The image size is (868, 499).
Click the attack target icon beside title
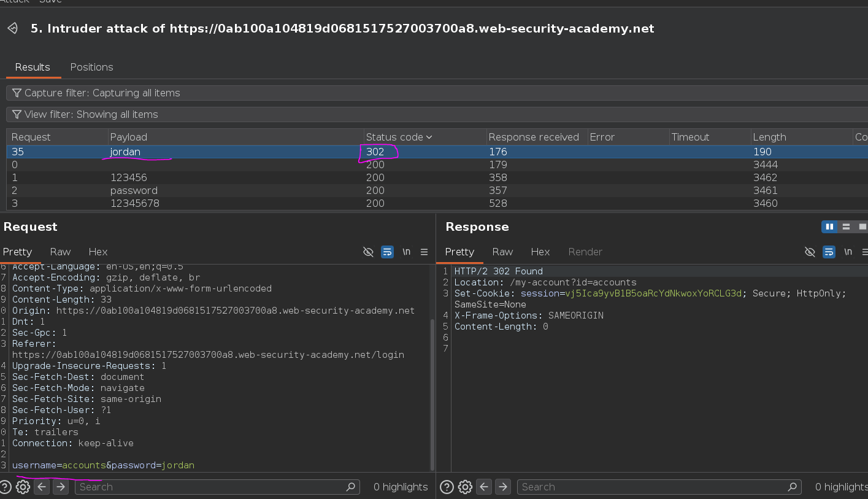point(12,28)
